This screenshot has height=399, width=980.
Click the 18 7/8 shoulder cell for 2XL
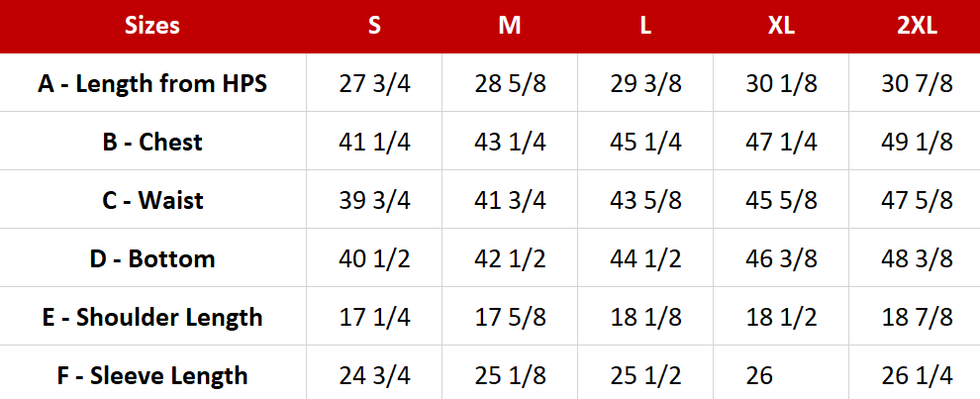click(916, 317)
